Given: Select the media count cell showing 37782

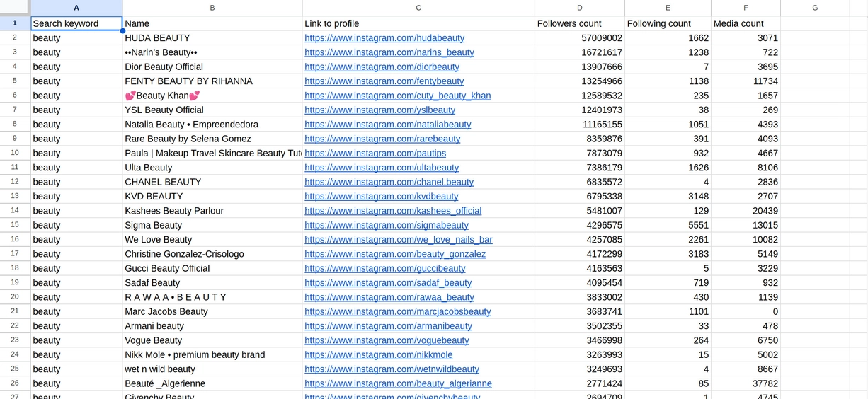Looking at the screenshot, I should [745, 383].
